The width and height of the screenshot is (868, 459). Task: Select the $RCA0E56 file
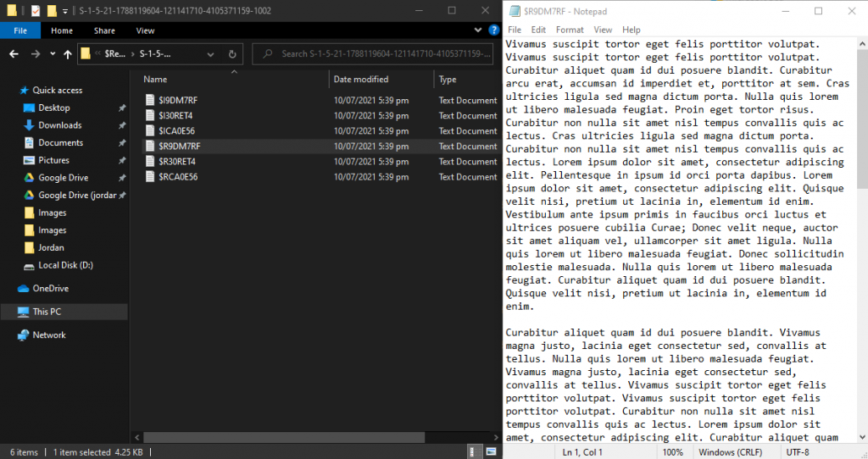[x=177, y=177]
